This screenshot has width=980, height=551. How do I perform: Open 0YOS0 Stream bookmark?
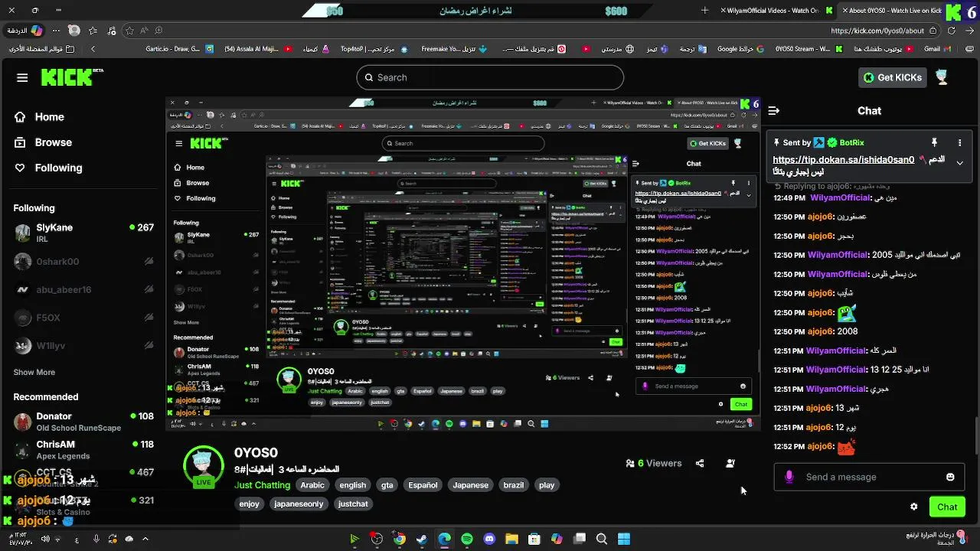point(808,48)
